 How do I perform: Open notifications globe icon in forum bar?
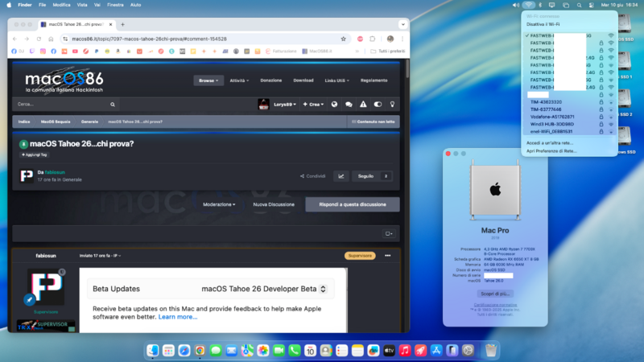(334, 105)
